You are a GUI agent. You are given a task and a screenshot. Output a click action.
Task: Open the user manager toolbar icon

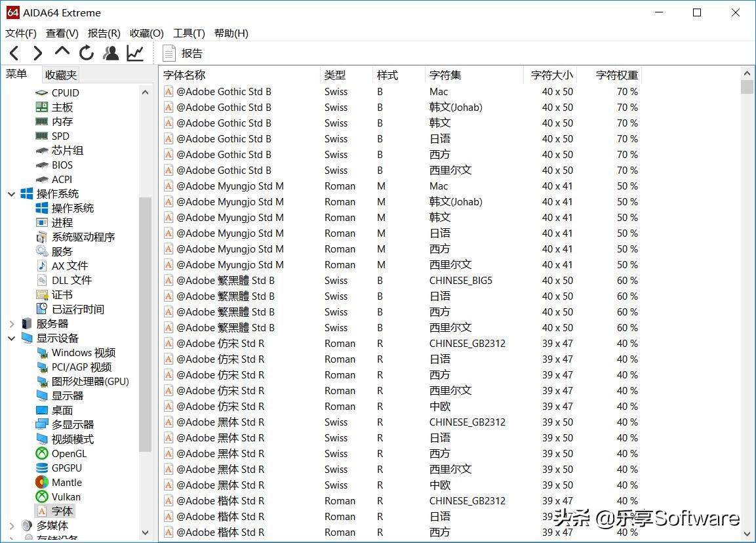(111, 53)
